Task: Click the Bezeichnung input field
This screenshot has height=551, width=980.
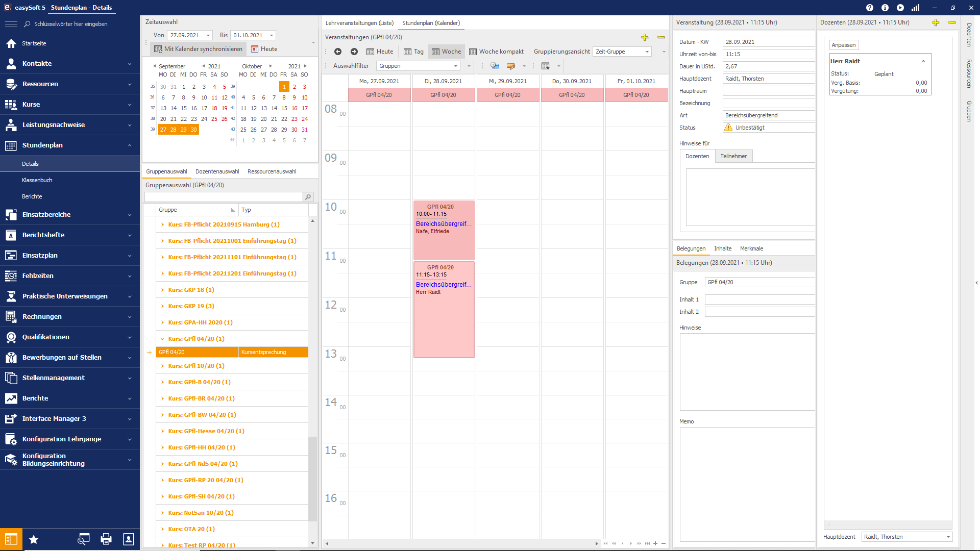Action: [769, 103]
